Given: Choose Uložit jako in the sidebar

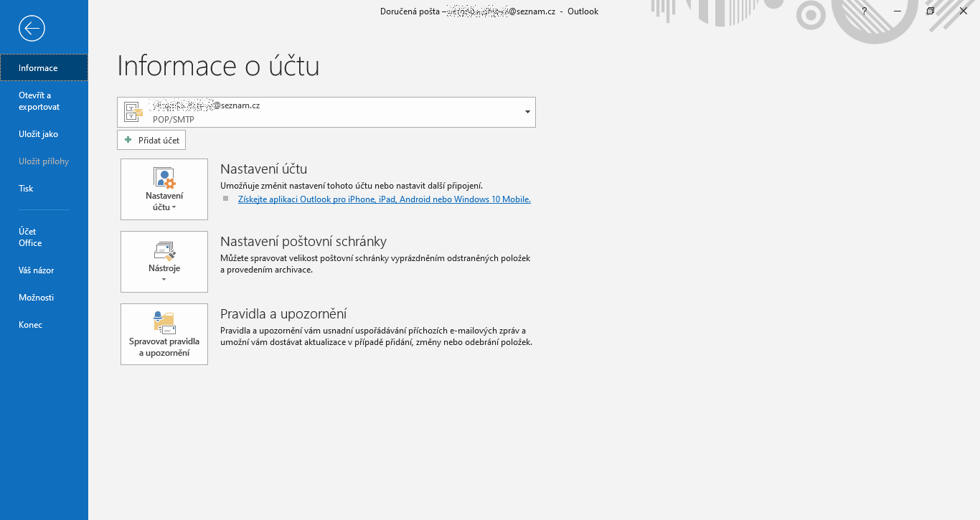Looking at the screenshot, I should (44, 134).
